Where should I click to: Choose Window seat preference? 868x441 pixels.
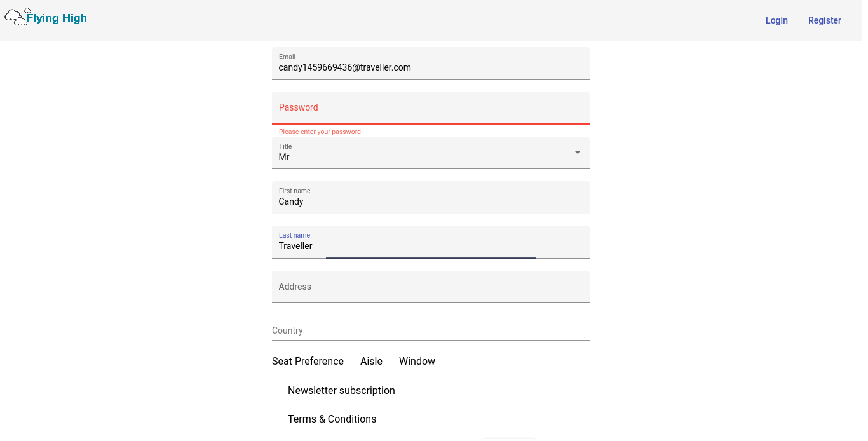(x=417, y=362)
